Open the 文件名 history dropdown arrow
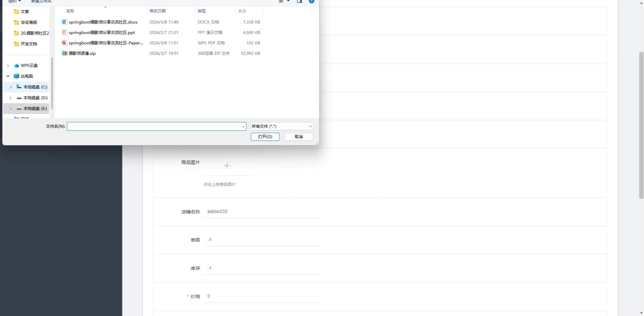644x316 pixels. point(243,126)
